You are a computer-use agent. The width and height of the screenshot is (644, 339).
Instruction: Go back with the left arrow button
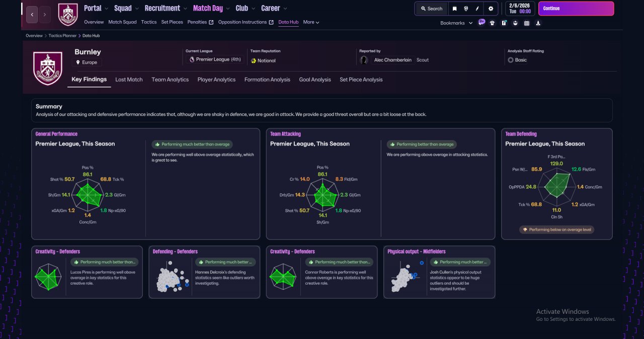point(32,15)
